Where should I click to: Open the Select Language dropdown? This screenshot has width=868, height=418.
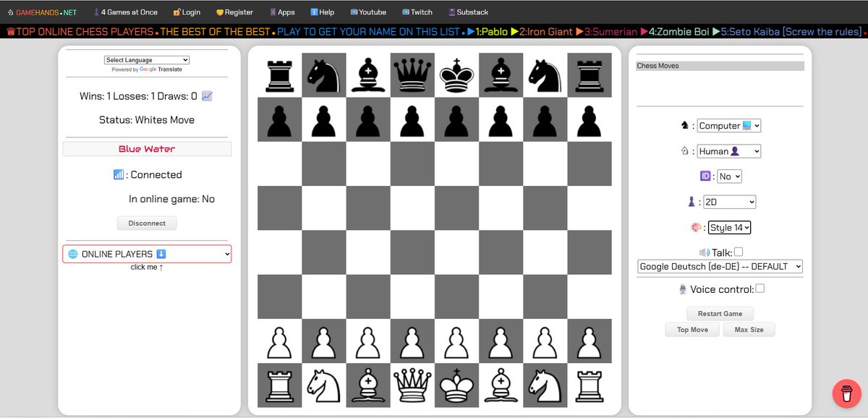pyautogui.click(x=146, y=59)
